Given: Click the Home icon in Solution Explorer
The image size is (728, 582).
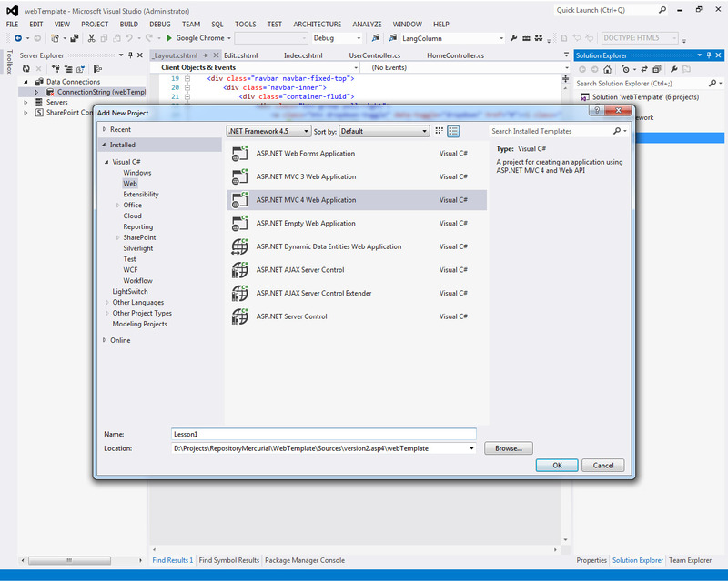Looking at the screenshot, I should [607, 70].
